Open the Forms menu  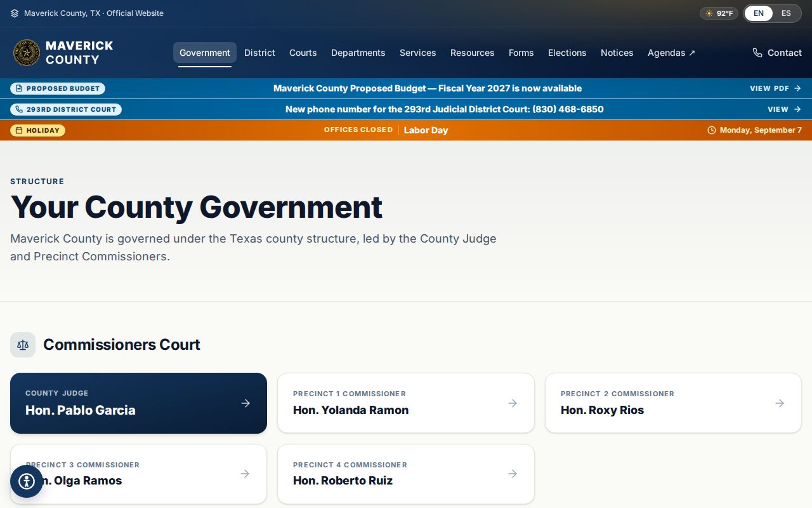pos(521,53)
